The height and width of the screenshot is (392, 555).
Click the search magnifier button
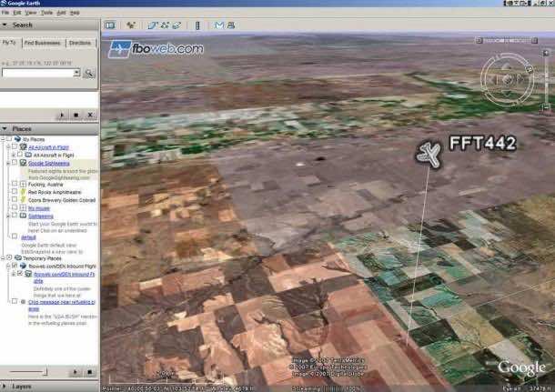click(89, 73)
